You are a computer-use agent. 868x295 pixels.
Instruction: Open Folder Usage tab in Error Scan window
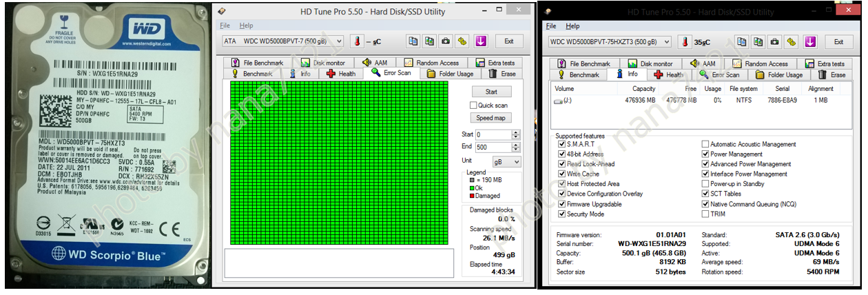(x=450, y=74)
